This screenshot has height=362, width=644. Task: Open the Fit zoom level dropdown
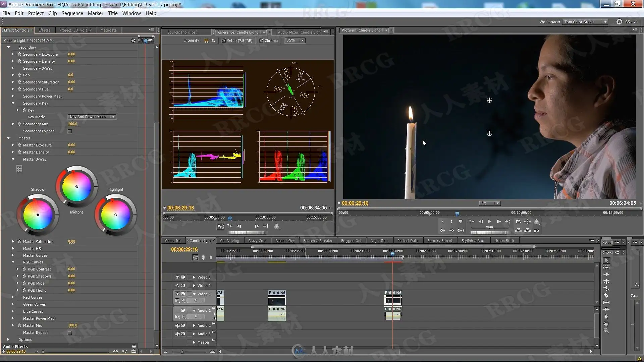tap(490, 203)
